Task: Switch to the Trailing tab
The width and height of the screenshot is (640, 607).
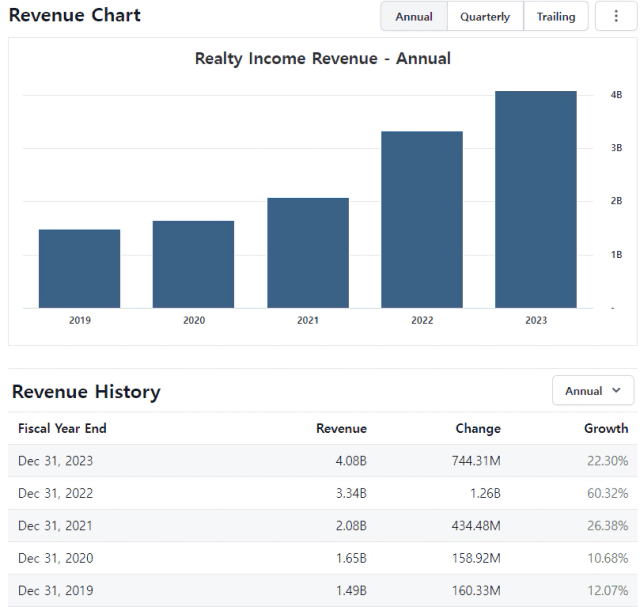Action: coord(556,16)
